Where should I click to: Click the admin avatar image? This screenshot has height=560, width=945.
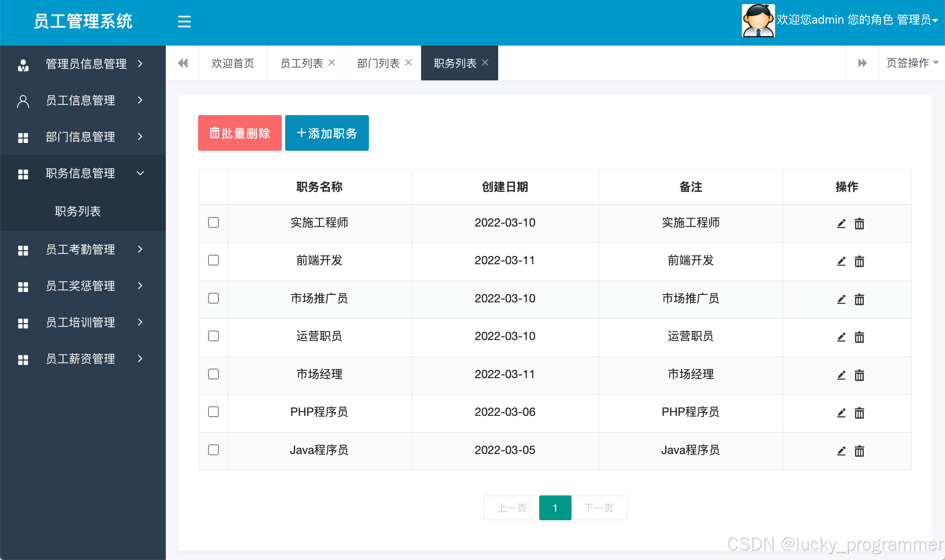click(758, 21)
